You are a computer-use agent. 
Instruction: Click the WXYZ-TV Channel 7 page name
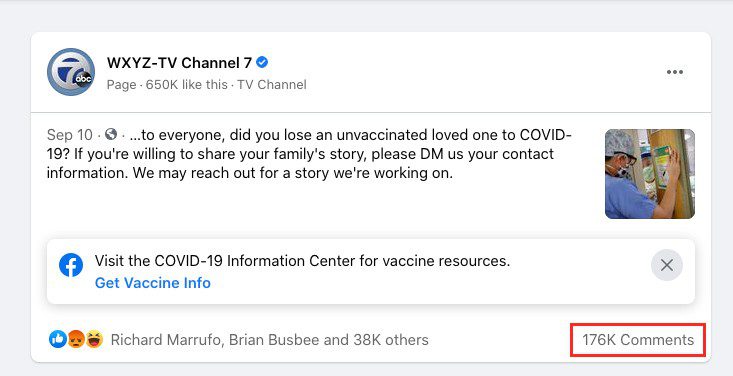pyautogui.click(x=180, y=62)
